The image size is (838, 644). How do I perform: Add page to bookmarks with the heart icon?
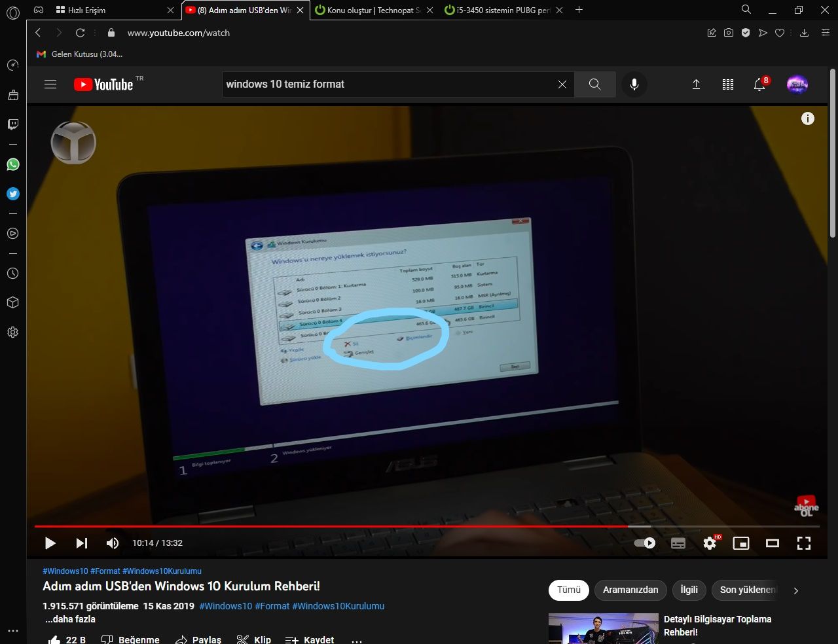pyautogui.click(x=780, y=33)
